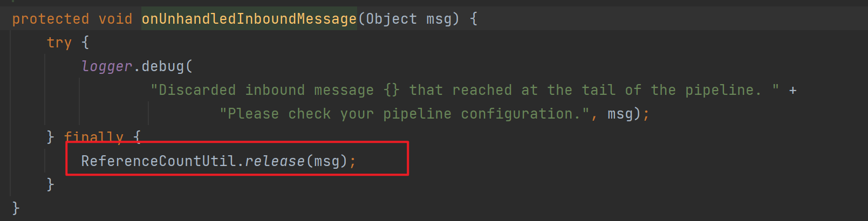Image resolution: width=868 pixels, height=221 pixels.
Task: Click the opening brace after try
Action: [85, 43]
